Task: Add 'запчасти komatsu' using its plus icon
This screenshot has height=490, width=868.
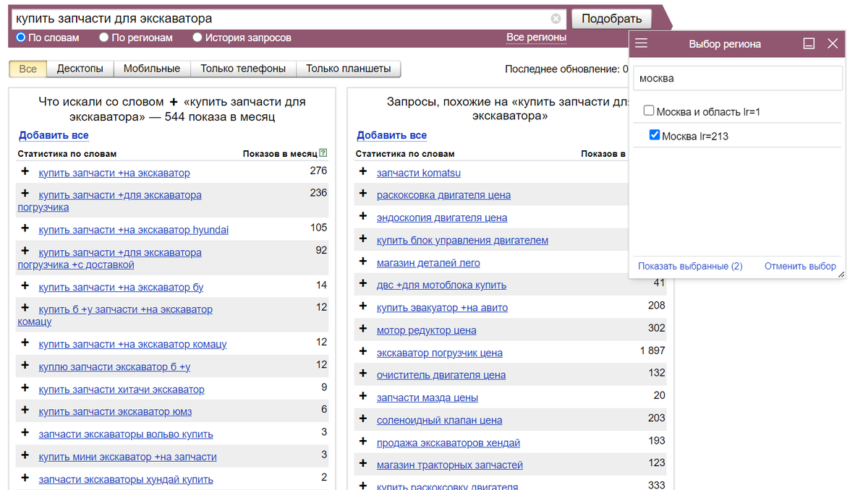Action: [363, 172]
